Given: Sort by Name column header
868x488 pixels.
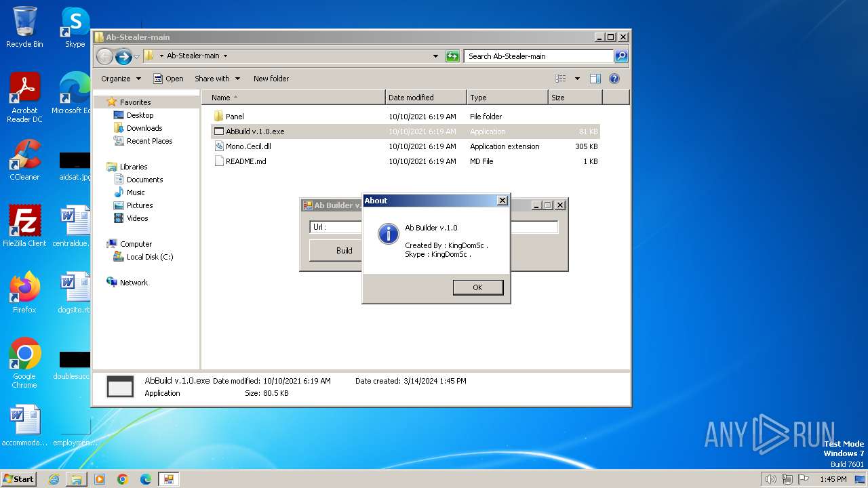Looking at the screenshot, I should click(x=293, y=98).
